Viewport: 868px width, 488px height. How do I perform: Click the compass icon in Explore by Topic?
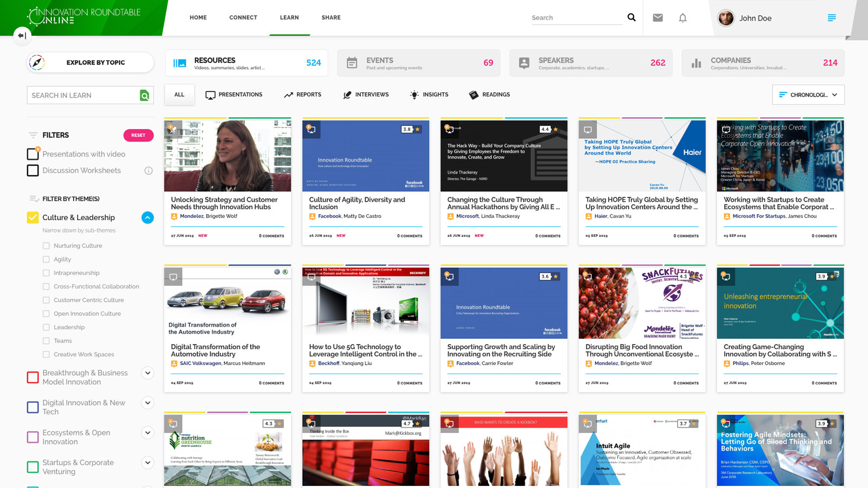click(37, 62)
